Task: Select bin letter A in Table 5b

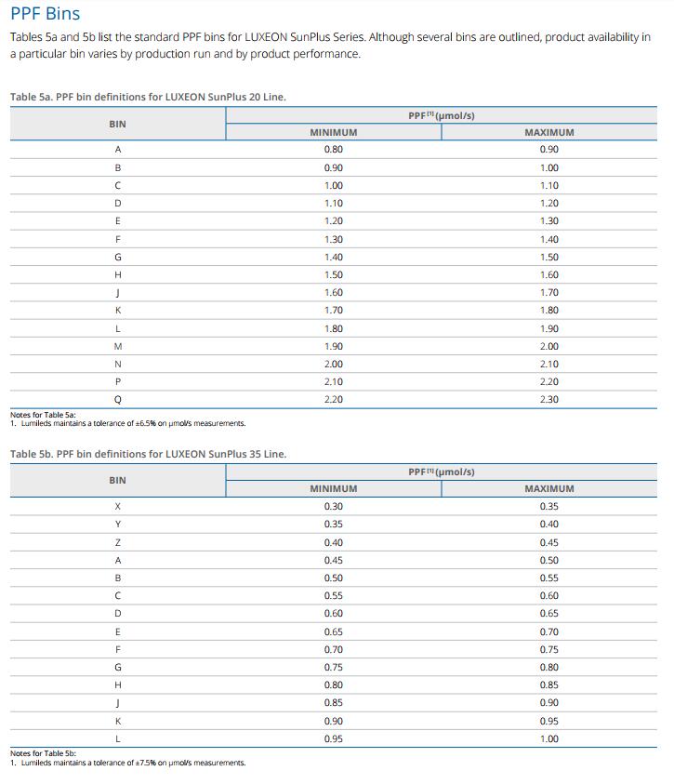Action: [118, 561]
